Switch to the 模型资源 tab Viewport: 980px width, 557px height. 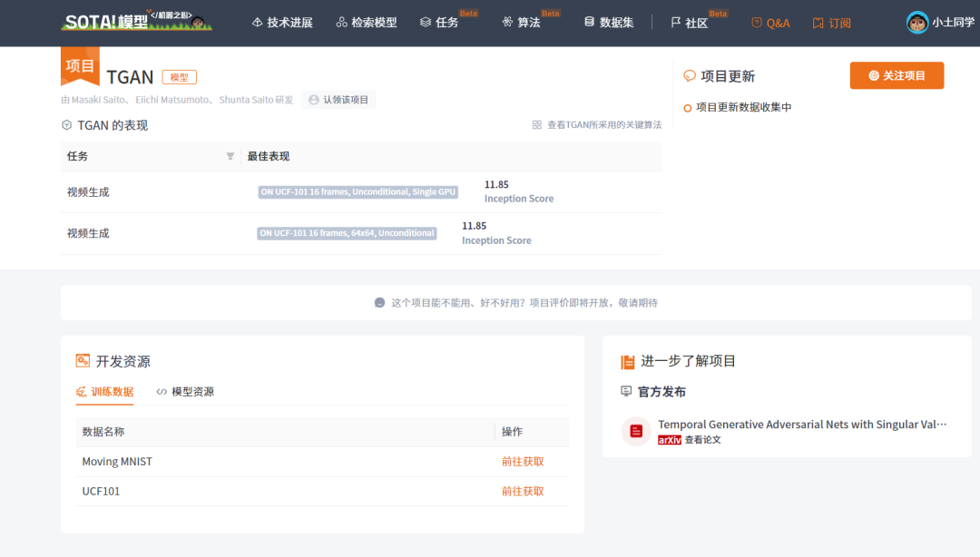[x=193, y=392]
